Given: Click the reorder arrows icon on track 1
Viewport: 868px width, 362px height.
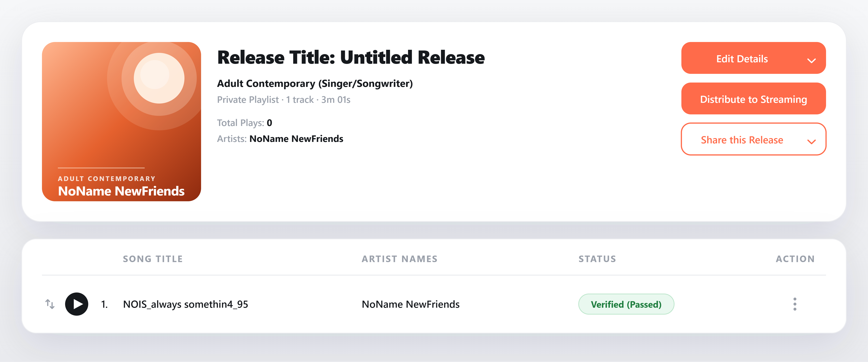Looking at the screenshot, I should point(50,304).
